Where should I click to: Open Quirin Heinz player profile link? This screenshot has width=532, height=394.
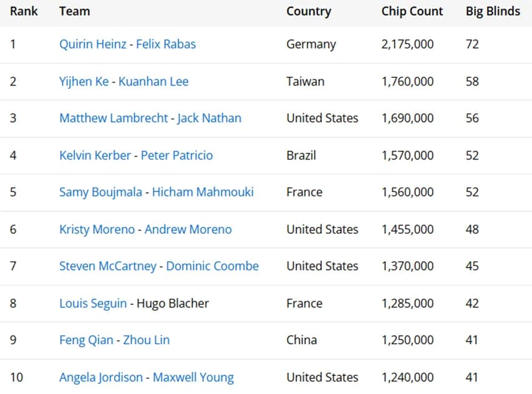93,44
